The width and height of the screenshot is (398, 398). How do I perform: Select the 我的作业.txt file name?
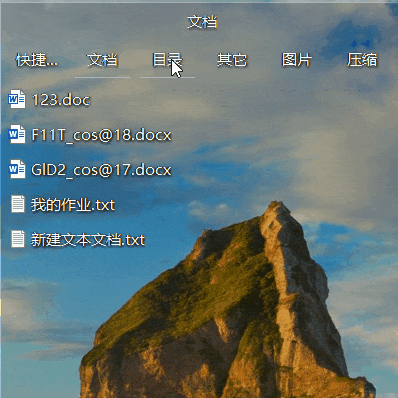(73, 205)
